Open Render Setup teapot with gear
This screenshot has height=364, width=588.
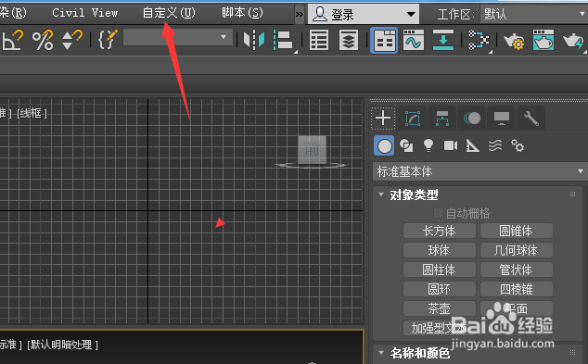pyautogui.click(x=514, y=41)
